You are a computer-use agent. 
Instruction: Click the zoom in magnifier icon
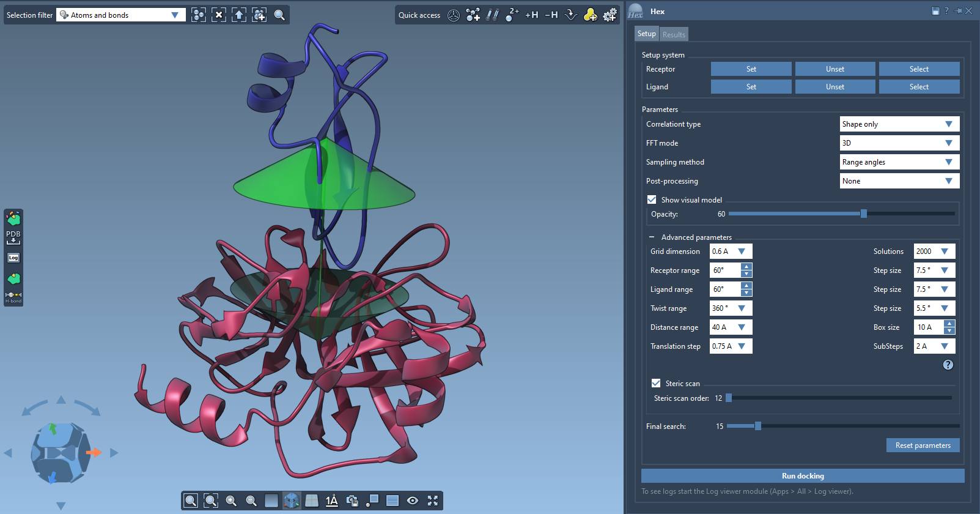[x=231, y=501]
